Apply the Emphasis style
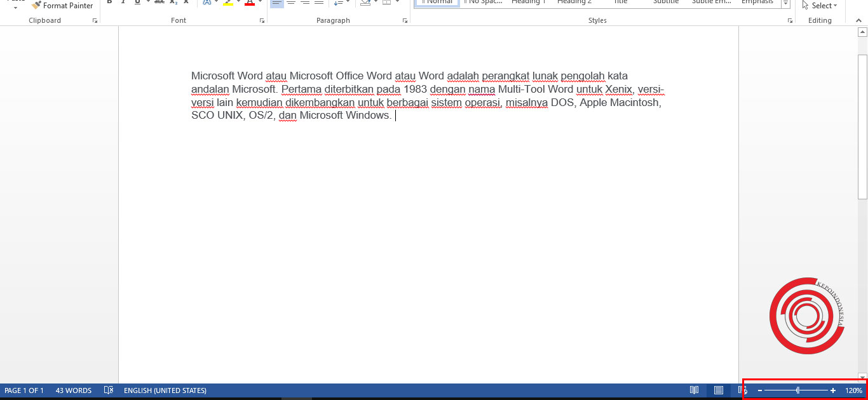This screenshot has width=868, height=400. (757, 3)
